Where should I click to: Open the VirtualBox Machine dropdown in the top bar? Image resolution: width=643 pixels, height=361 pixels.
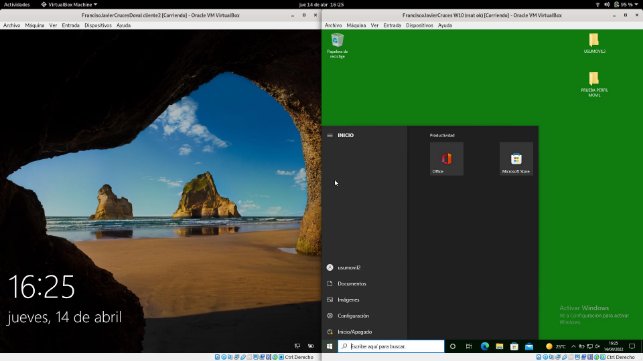(x=69, y=5)
